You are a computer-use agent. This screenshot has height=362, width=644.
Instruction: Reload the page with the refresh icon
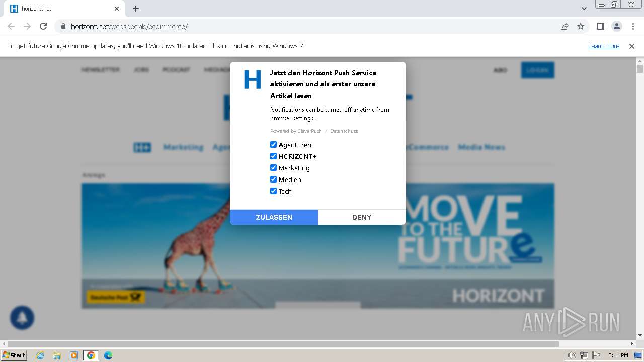tap(43, 26)
